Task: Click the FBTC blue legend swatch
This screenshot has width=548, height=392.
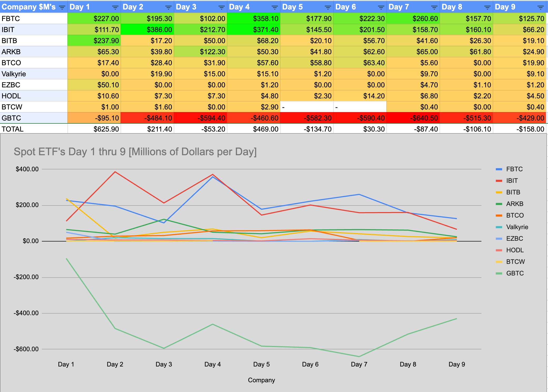Action: point(499,169)
